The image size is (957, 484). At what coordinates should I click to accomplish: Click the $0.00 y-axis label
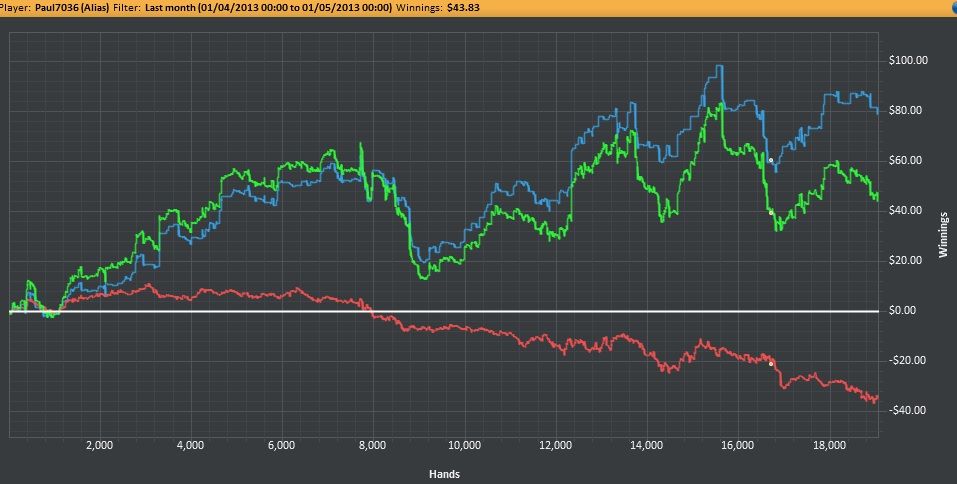point(902,310)
